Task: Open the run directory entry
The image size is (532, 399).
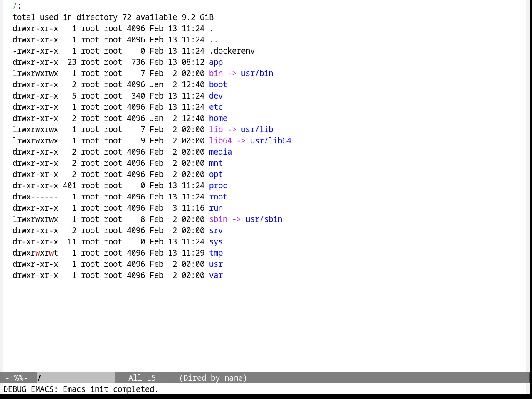Action: coord(216,208)
